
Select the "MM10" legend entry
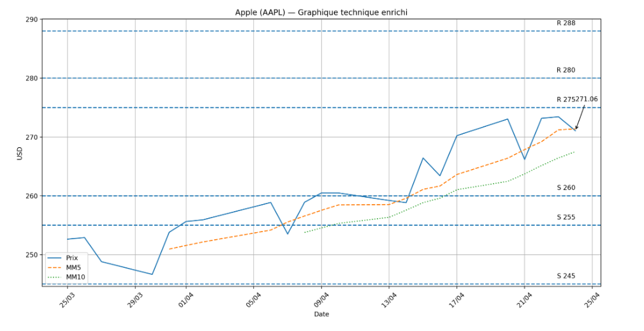pos(66,277)
